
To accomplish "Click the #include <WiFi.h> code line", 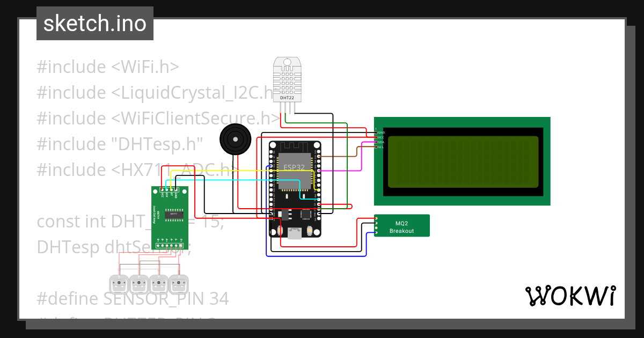I will coord(107,67).
